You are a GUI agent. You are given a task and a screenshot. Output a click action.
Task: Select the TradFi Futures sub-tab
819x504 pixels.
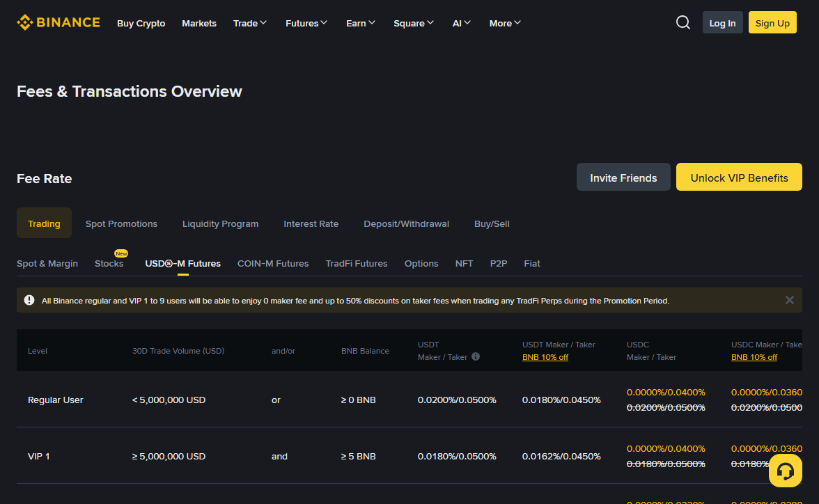(x=357, y=263)
